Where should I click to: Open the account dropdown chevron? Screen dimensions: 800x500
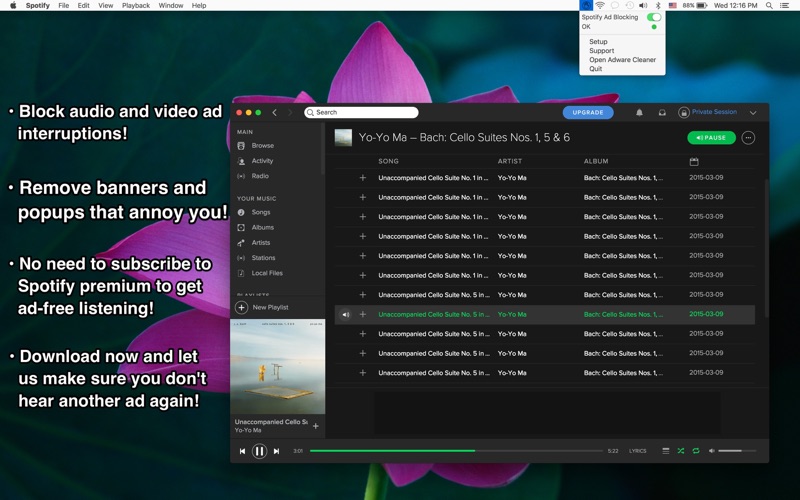point(753,113)
